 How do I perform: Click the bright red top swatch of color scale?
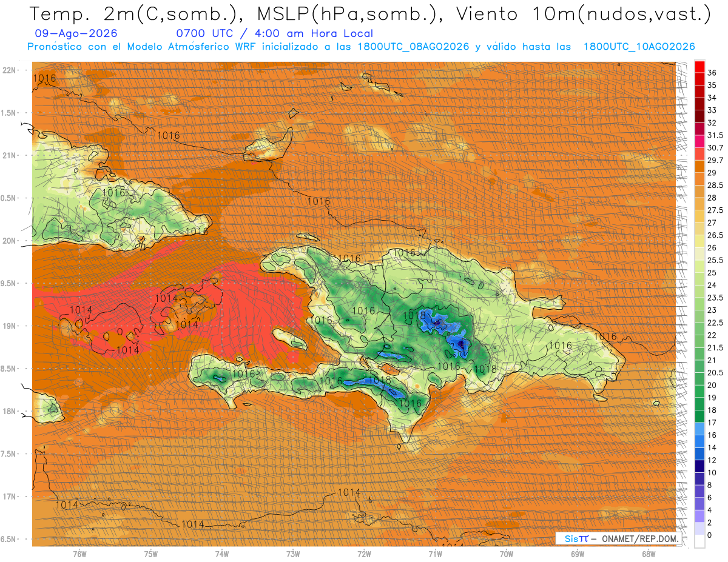699,67
